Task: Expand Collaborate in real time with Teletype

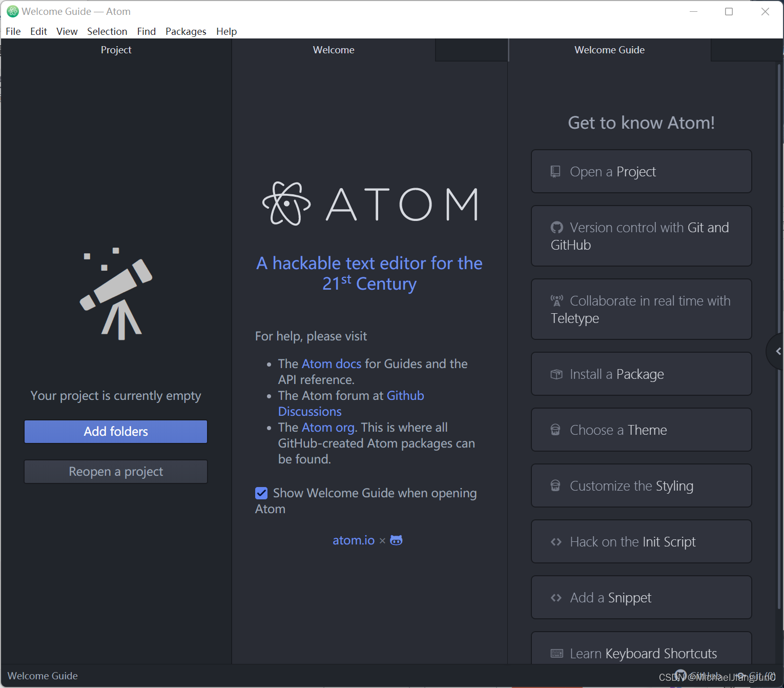Action: click(642, 309)
